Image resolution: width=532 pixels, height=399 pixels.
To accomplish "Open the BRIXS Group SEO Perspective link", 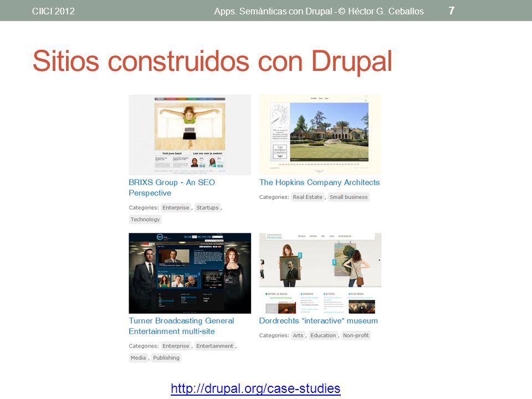I will pos(172,187).
